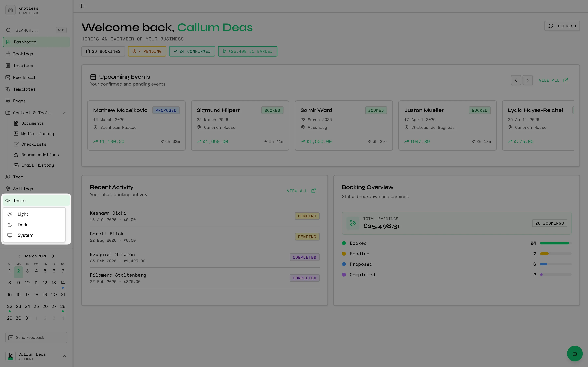Image resolution: width=588 pixels, height=367 pixels.
Task: Select the Light theme option
Action: coord(23,214)
